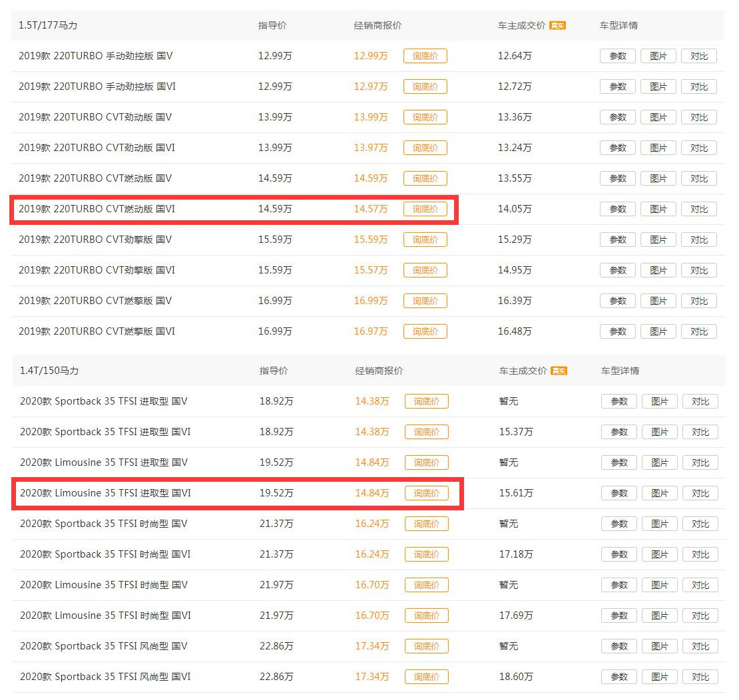Screen dimensions: 739x700
Task: Compare the 220TURBO CVT燃动版 国VI model
Action: click(x=699, y=209)
